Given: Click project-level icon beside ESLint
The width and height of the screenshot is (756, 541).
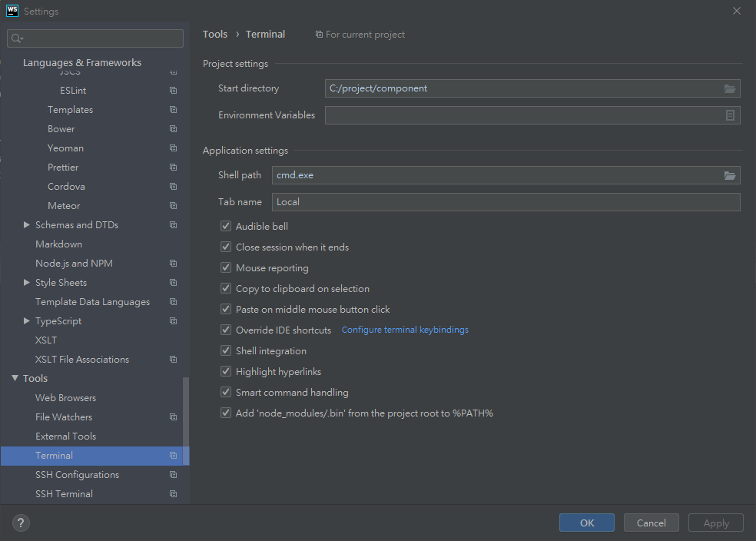Looking at the screenshot, I should point(173,91).
